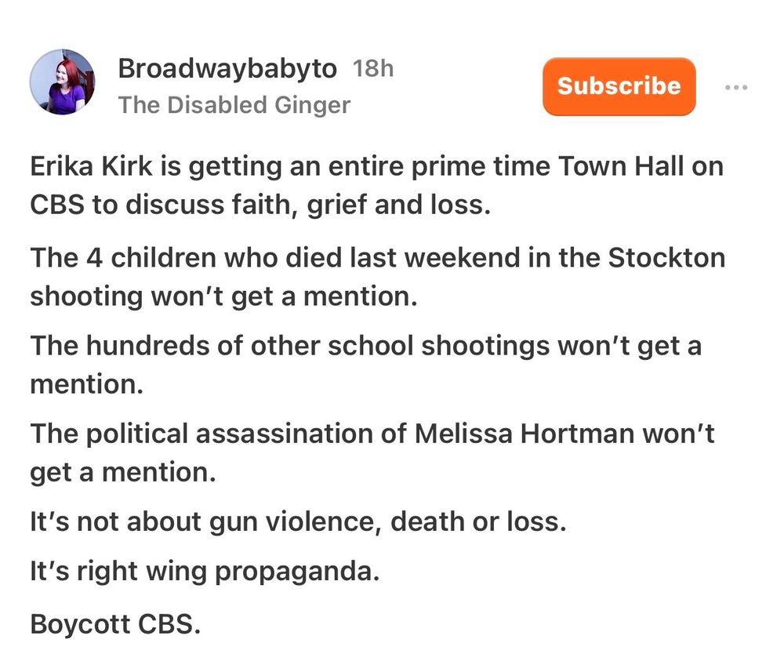
Task: Click the final 'Boycott CBS.' line
Action: click(114, 625)
